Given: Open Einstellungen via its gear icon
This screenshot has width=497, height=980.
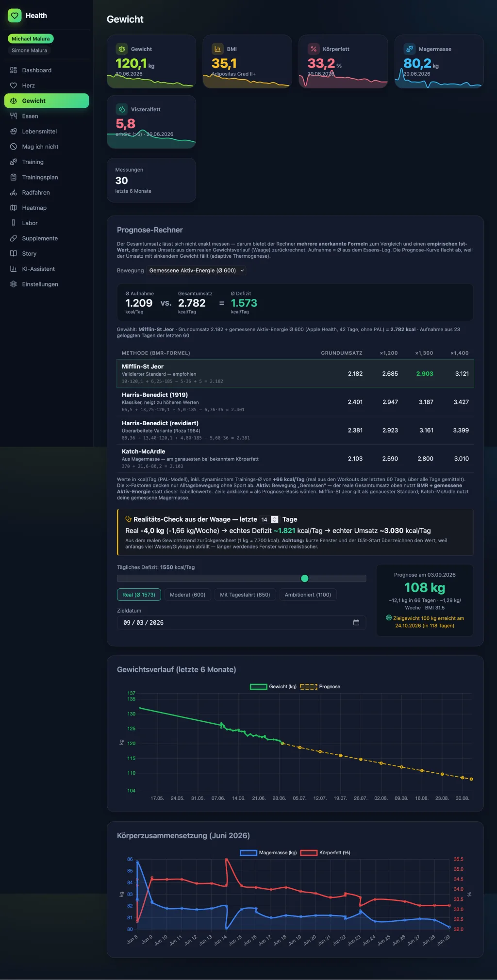Looking at the screenshot, I should point(14,284).
